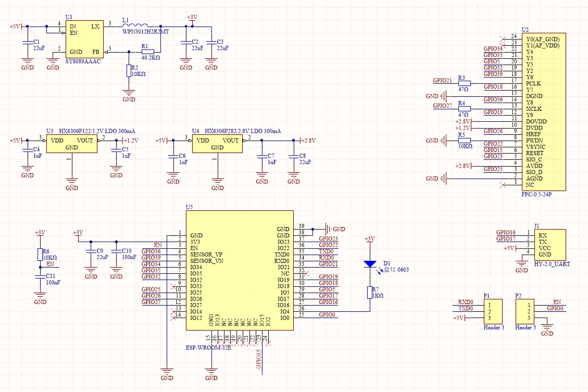
Task: Click the D1 blue LED symbol
Action: pyautogui.click(x=370, y=264)
